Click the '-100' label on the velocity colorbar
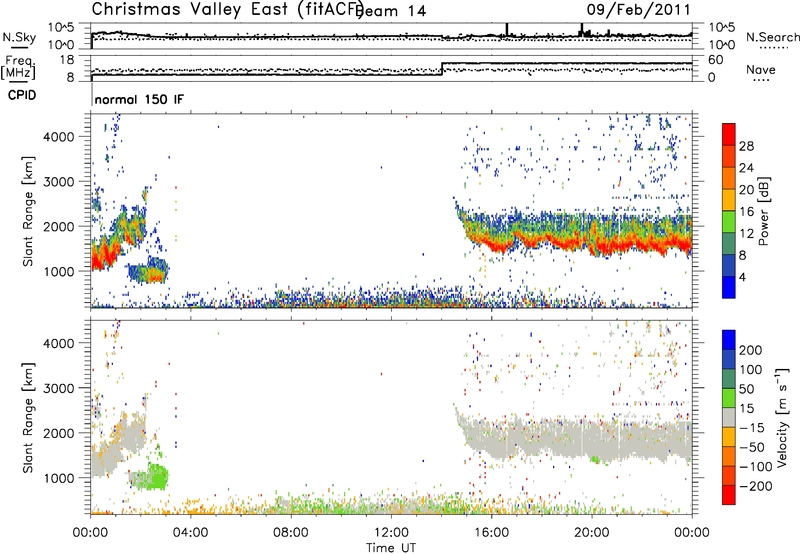800x554 pixels. click(755, 467)
